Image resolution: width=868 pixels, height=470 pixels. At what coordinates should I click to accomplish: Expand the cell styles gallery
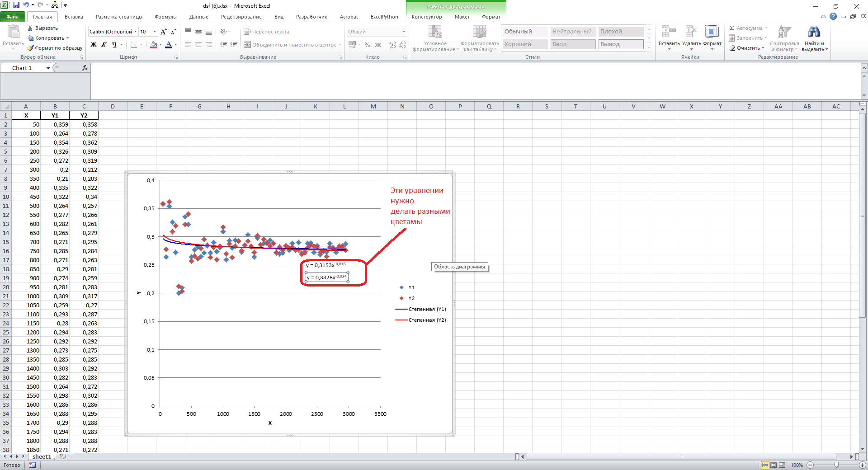tap(649, 47)
